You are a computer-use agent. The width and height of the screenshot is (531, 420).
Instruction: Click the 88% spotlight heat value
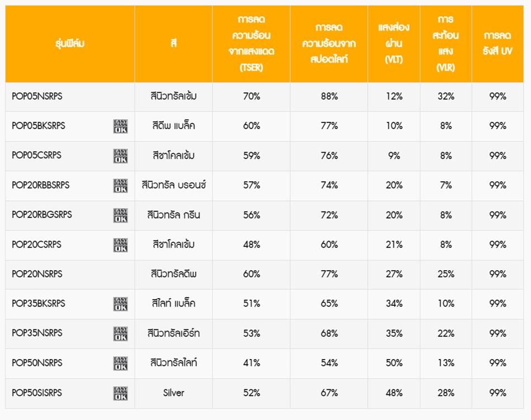[329, 97]
